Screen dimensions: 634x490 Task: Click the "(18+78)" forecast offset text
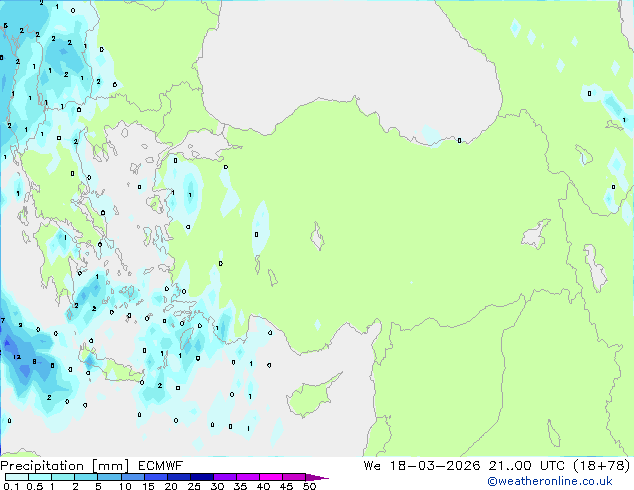[602, 466]
